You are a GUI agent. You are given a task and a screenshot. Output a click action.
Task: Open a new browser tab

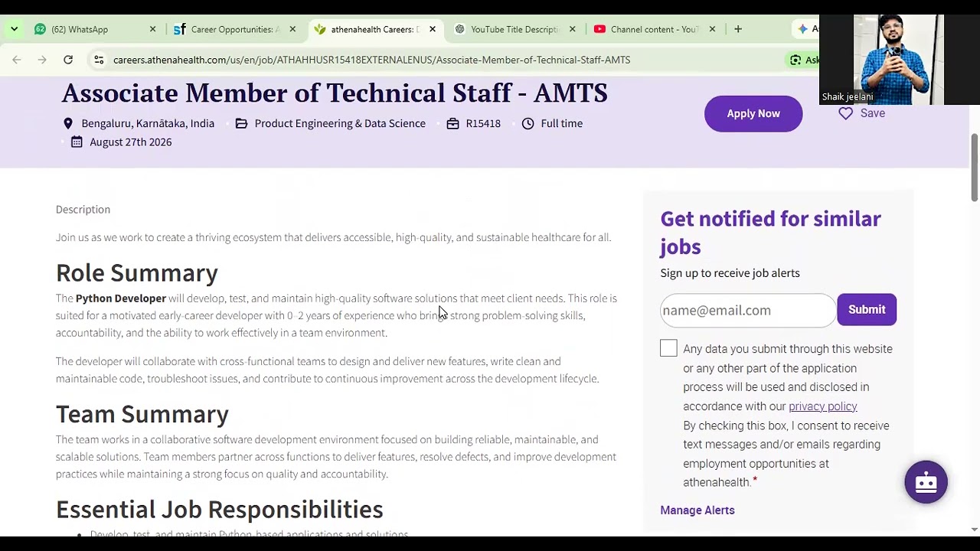tap(738, 29)
